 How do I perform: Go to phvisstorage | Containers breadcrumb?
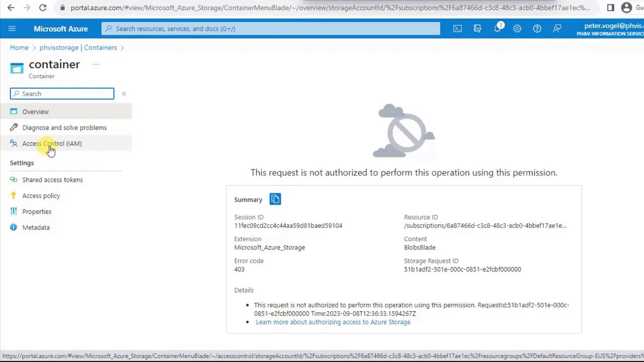point(78,47)
